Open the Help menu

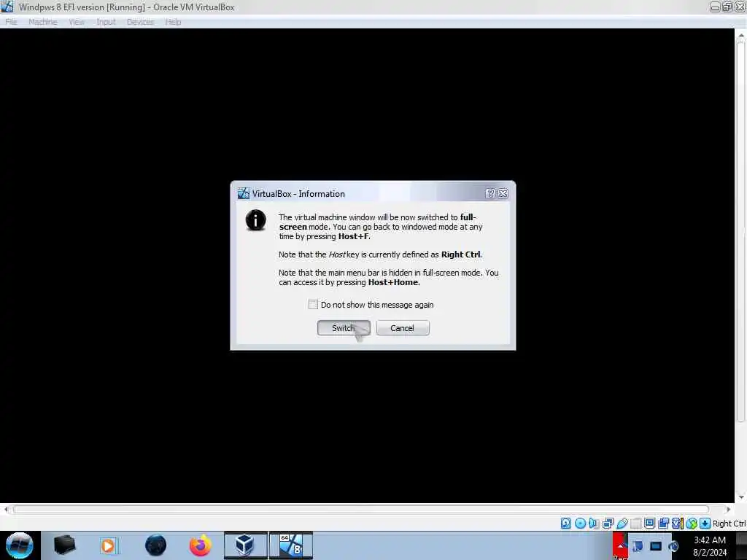coord(173,22)
